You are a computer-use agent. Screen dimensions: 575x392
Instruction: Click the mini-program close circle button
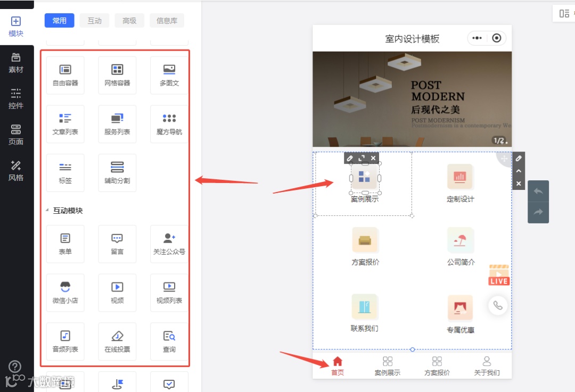coord(497,38)
